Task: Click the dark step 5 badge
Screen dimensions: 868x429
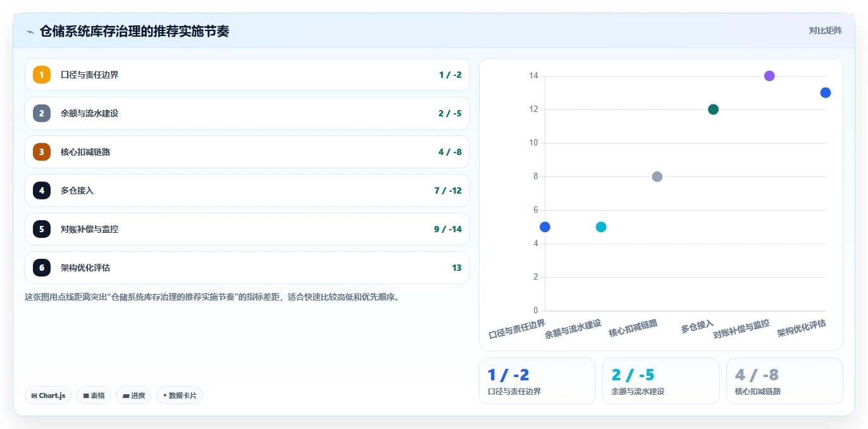Action: pyautogui.click(x=42, y=229)
